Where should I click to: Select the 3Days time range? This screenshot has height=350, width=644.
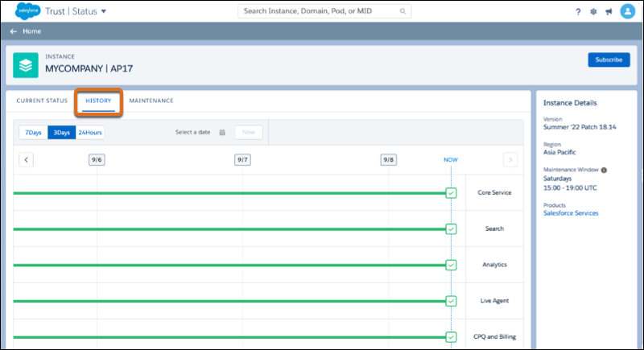[x=61, y=133]
